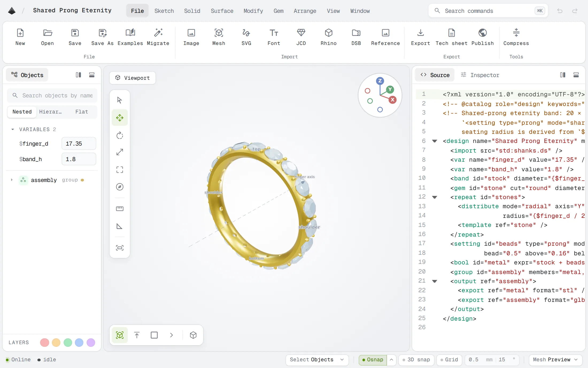Image resolution: width=588 pixels, height=368 pixels.
Task: Switch to the Inspector tab
Action: click(x=480, y=75)
